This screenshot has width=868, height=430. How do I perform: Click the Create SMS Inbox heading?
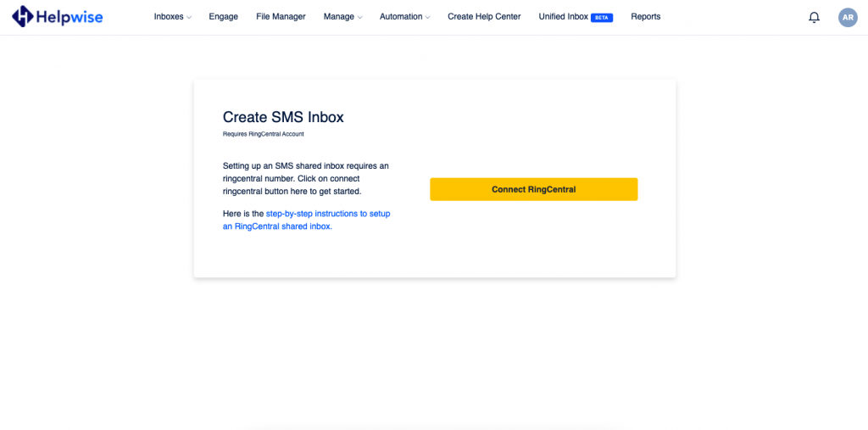point(283,117)
